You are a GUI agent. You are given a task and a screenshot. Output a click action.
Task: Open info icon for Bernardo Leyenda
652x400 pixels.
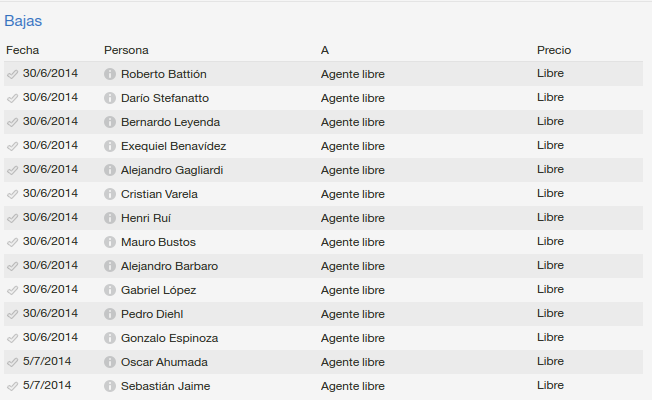click(x=110, y=122)
